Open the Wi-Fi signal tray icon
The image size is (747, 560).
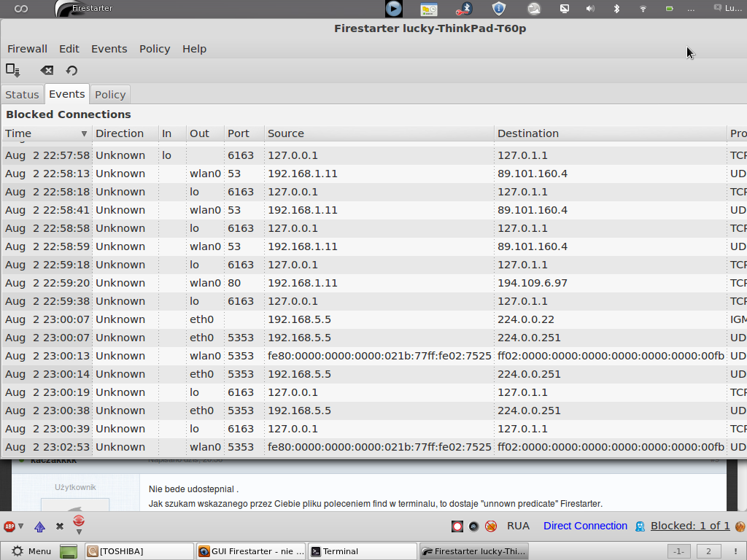643,9
